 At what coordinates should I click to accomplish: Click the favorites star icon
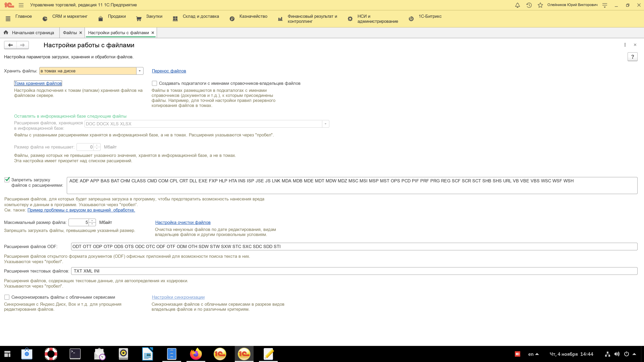tap(540, 5)
